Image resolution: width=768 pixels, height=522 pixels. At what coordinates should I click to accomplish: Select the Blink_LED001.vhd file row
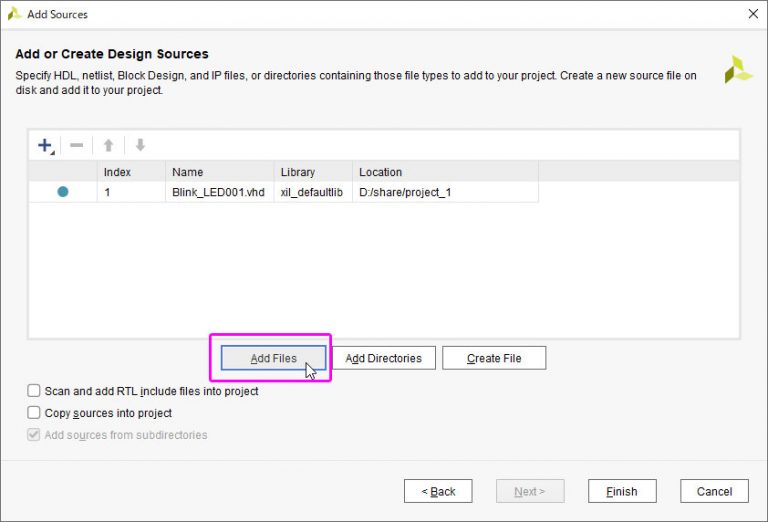pyautogui.click(x=219, y=192)
